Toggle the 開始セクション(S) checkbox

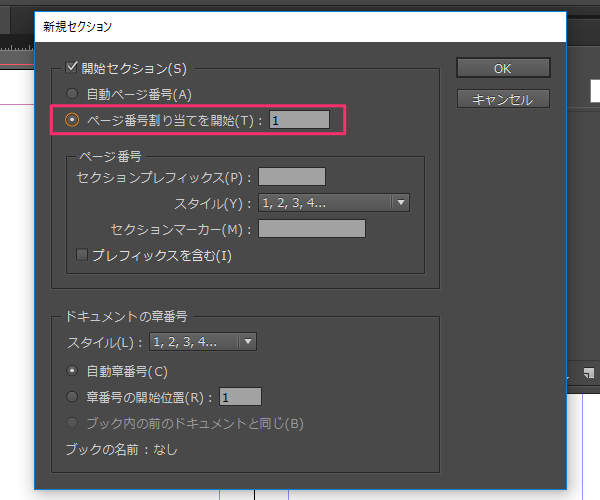(71, 68)
